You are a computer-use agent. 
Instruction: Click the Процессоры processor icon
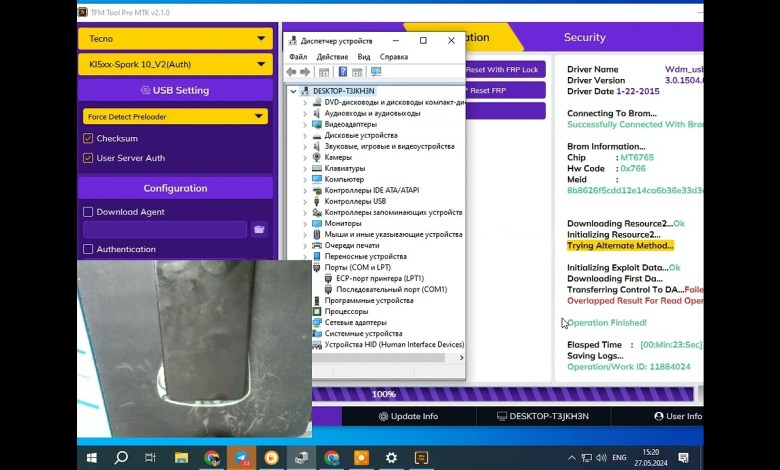pos(316,311)
